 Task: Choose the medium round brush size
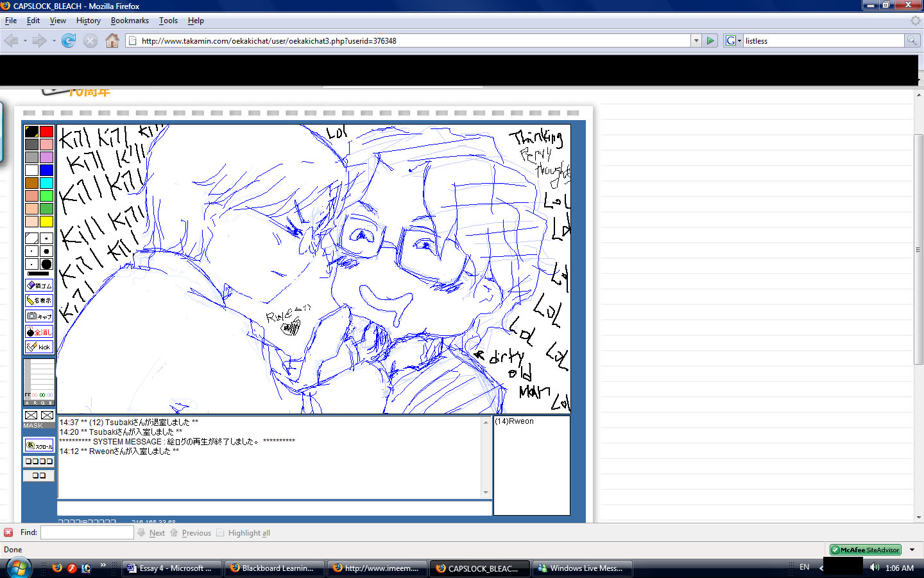tap(46, 251)
